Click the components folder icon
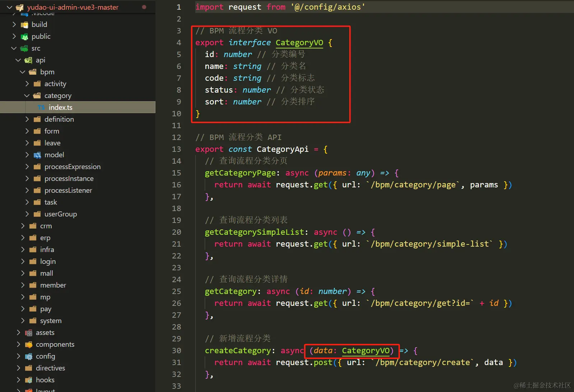 click(29, 345)
